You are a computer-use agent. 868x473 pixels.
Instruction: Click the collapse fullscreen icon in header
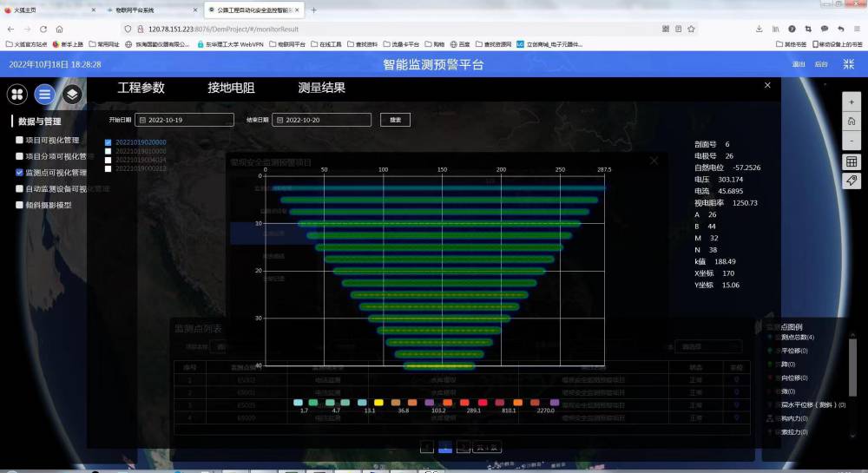click(849, 64)
